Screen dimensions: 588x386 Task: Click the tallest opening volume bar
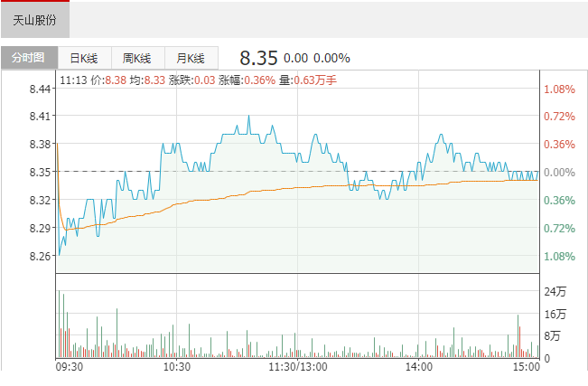tap(59, 324)
